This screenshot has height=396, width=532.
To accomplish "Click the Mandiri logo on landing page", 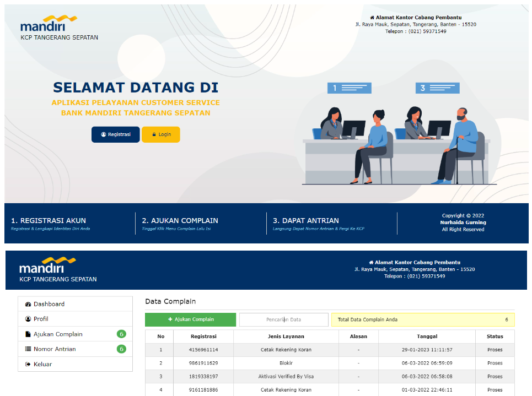I will pos(49,23).
